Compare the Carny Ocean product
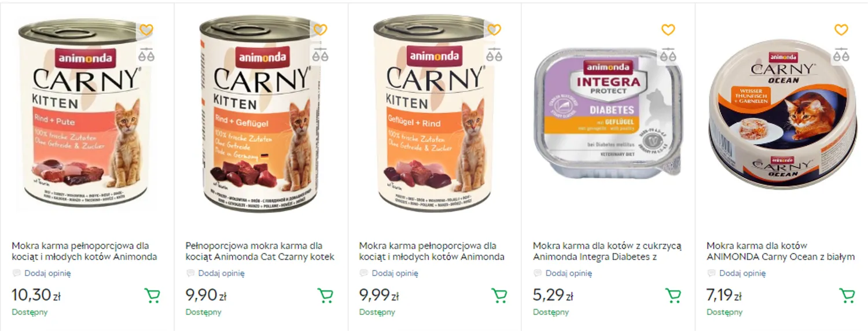Image resolution: width=868 pixels, height=331 pixels. 841,56
